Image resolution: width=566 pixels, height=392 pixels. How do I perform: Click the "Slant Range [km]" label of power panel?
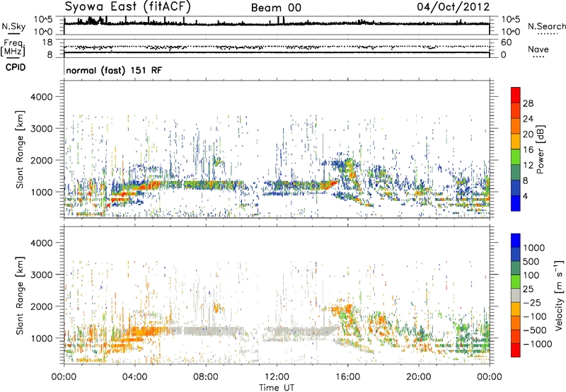tap(20, 149)
